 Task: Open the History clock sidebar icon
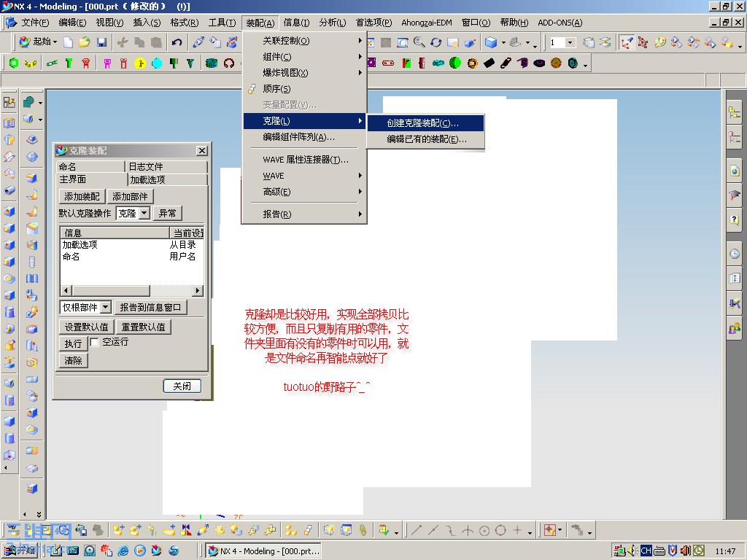[x=735, y=254]
